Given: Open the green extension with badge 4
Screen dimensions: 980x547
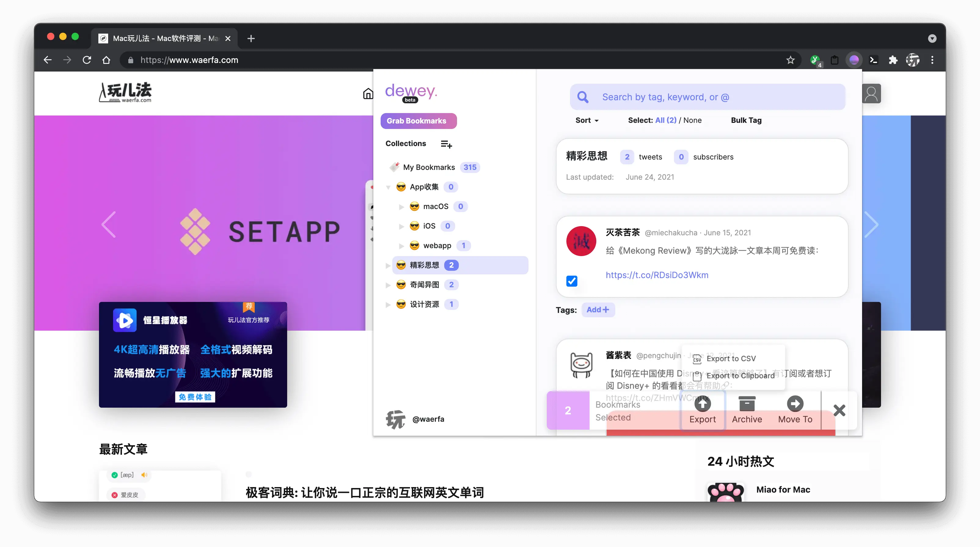Looking at the screenshot, I should [815, 60].
